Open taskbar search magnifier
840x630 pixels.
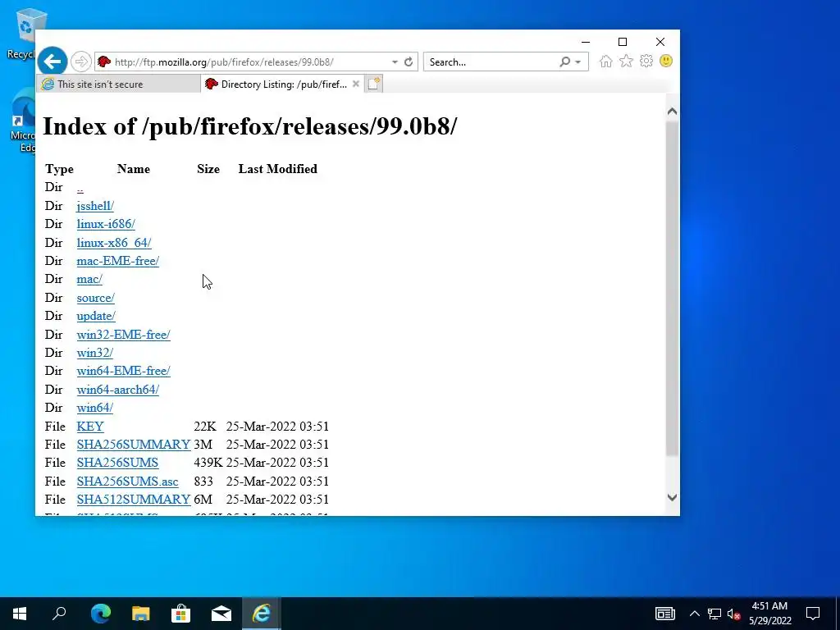(59, 614)
